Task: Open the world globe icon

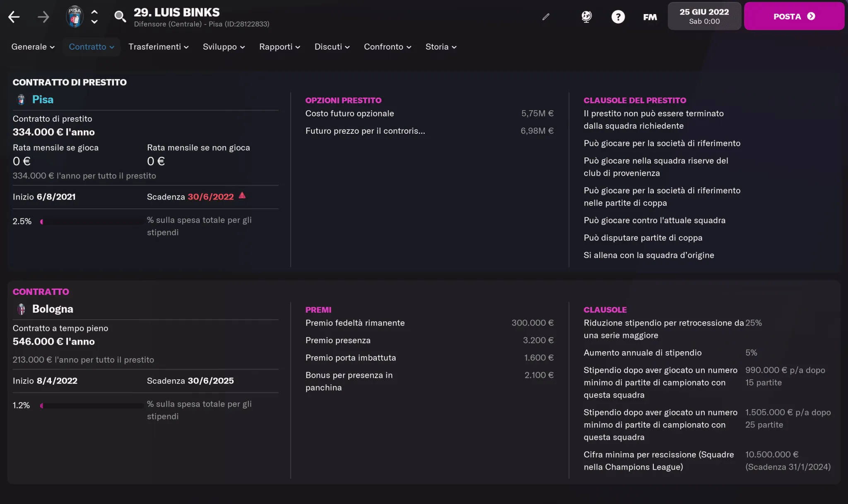Action: click(x=586, y=17)
